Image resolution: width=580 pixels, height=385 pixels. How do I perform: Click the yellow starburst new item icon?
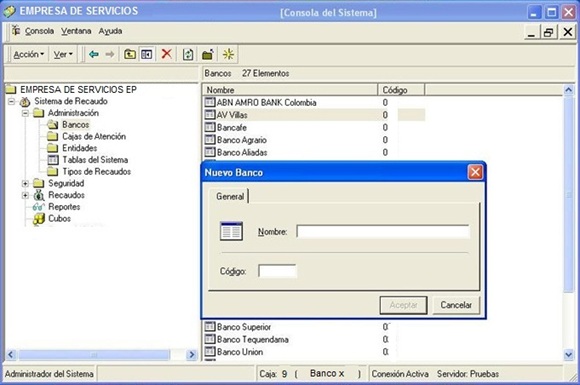coord(228,54)
